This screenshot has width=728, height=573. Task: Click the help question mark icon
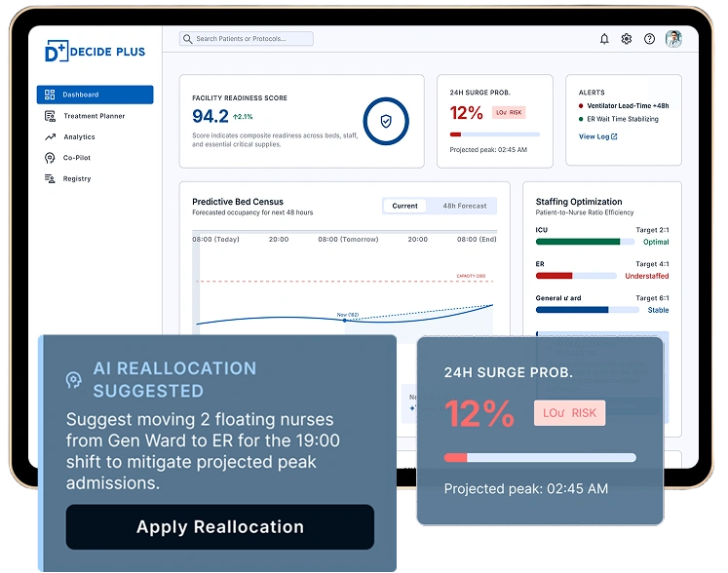coord(649,39)
